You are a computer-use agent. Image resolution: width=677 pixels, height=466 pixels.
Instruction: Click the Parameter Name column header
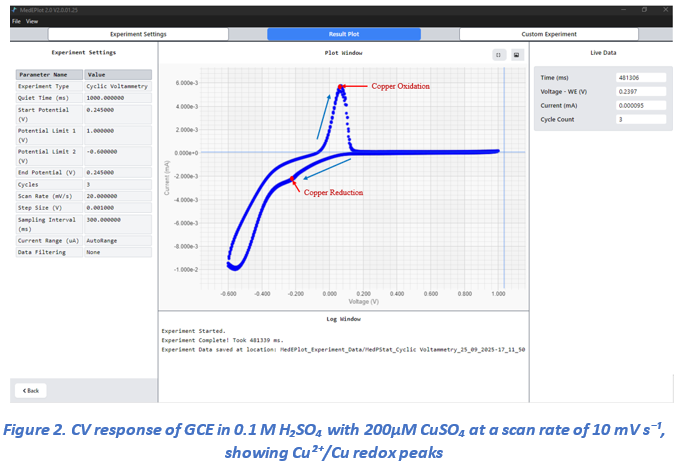click(49, 74)
